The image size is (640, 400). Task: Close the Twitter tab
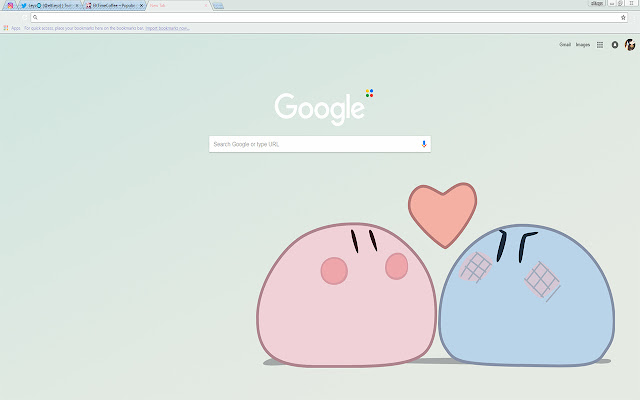coord(77,6)
